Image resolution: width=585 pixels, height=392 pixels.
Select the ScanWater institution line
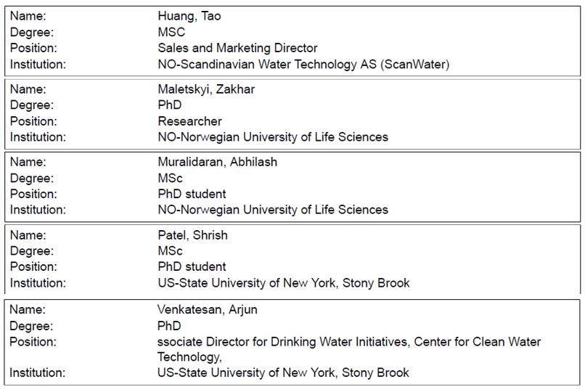pos(303,64)
